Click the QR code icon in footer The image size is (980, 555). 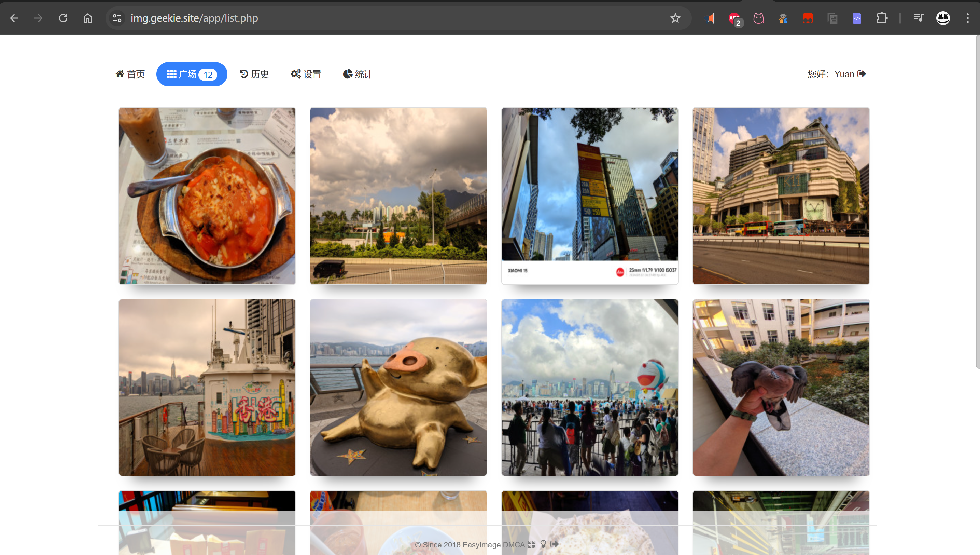532,544
